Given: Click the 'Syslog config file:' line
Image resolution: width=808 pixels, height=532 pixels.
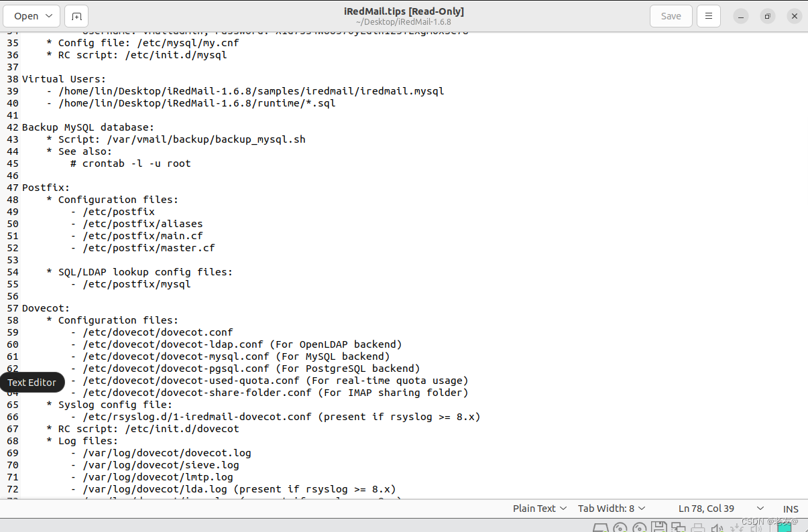Looking at the screenshot, I should pos(109,405).
